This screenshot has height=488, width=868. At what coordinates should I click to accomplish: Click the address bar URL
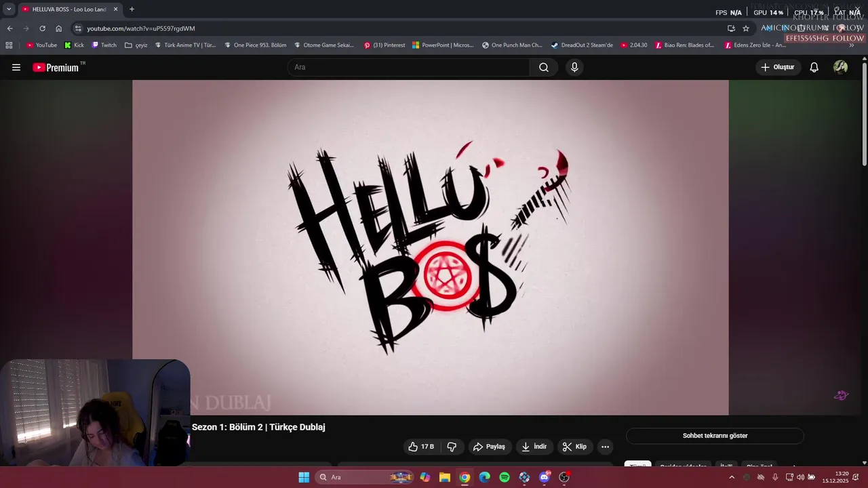(x=141, y=28)
